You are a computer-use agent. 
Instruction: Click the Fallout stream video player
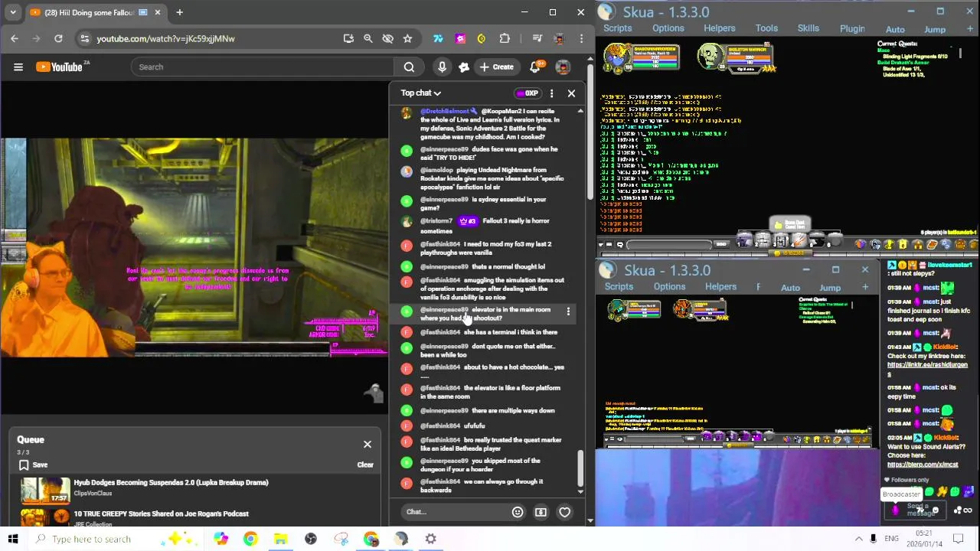[x=194, y=247]
